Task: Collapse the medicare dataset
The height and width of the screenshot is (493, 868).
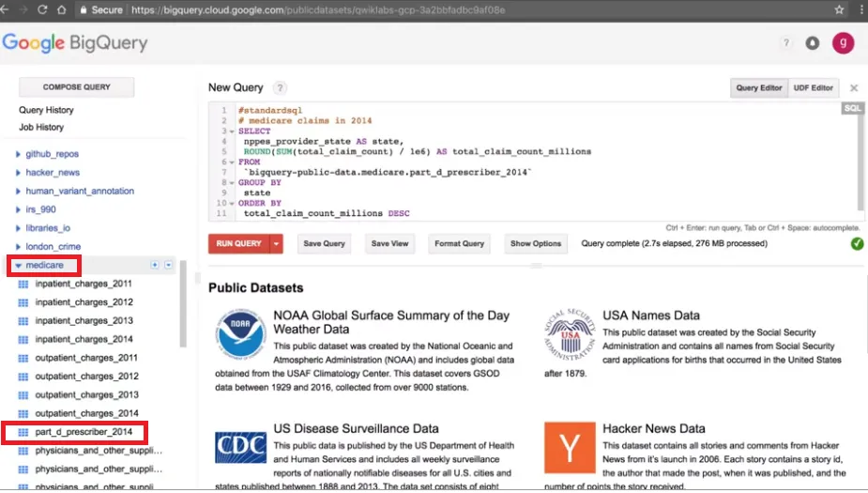Action: click(18, 266)
